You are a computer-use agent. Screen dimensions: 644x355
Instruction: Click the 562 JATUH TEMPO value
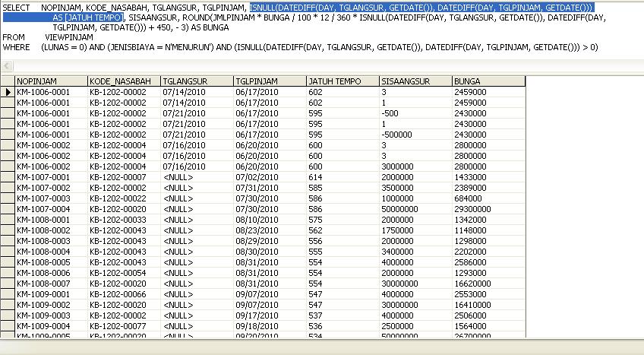(343, 230)
